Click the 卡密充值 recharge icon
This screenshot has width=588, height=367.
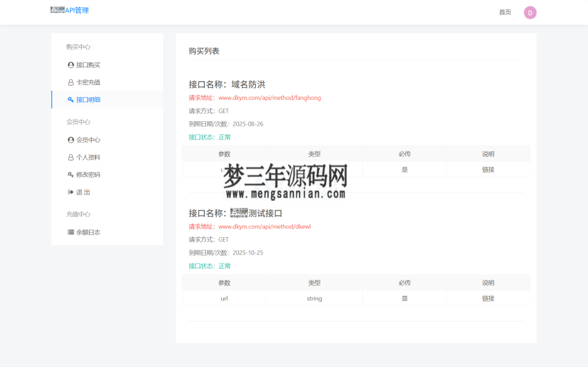tap(69, 82)
